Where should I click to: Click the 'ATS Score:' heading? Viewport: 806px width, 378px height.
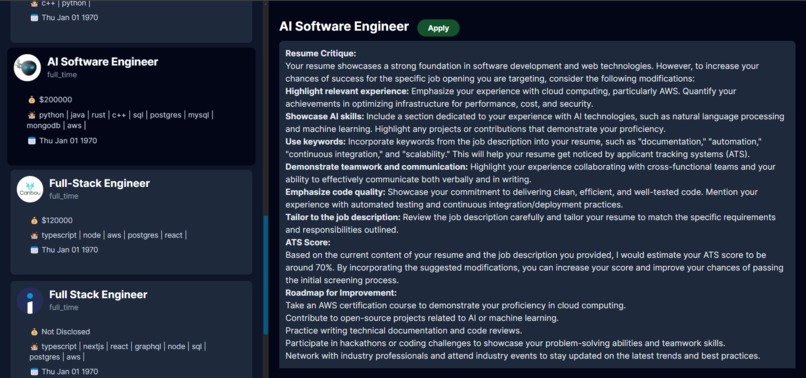308,242
